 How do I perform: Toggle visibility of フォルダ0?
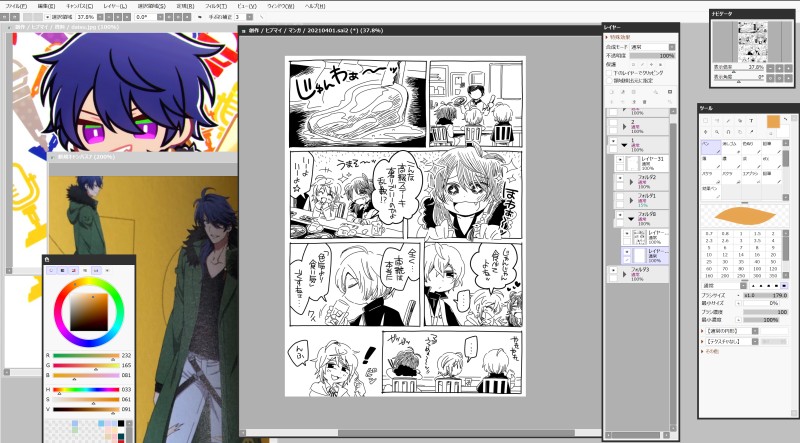(x=620, y=215)
